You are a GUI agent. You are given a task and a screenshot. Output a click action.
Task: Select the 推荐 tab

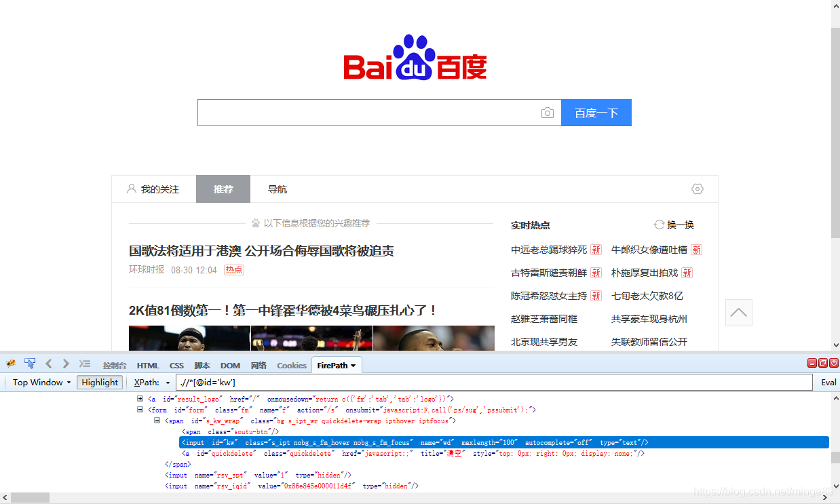click(223, 189)
